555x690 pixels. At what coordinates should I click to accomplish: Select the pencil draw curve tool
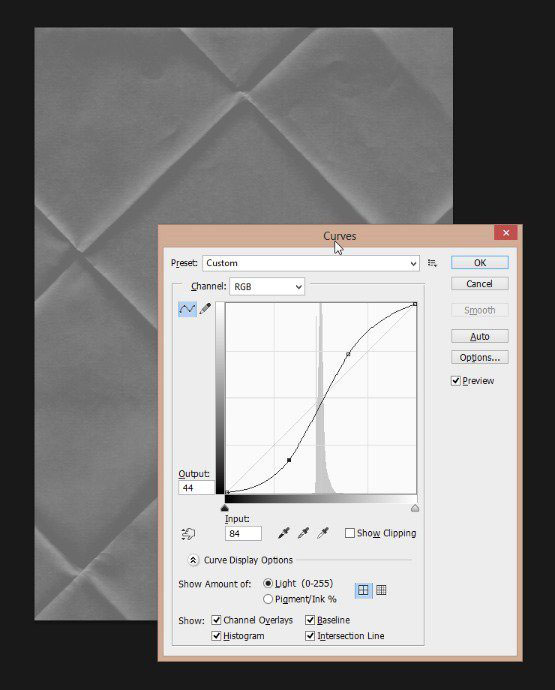point(205,308)
